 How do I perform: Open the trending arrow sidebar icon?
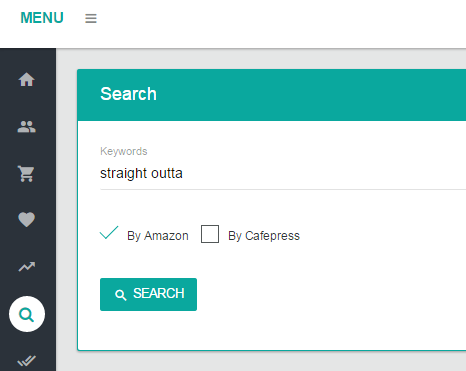click(27, 266)
